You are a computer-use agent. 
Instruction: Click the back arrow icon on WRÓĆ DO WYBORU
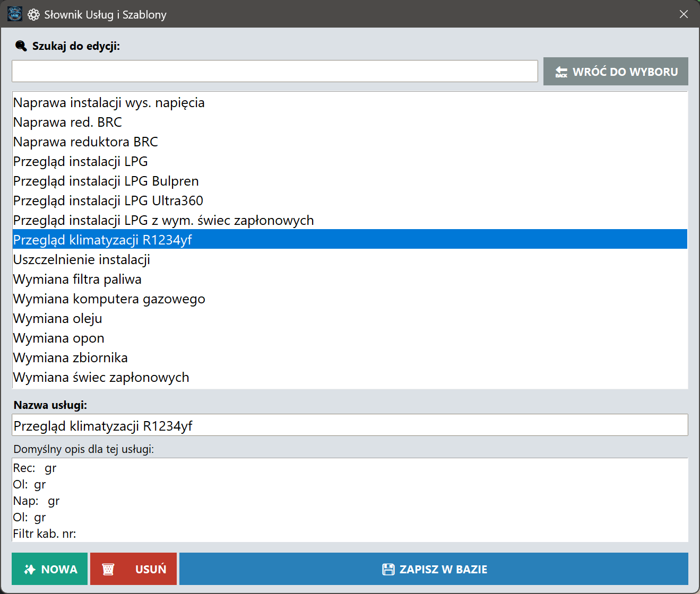coord(561,72)
